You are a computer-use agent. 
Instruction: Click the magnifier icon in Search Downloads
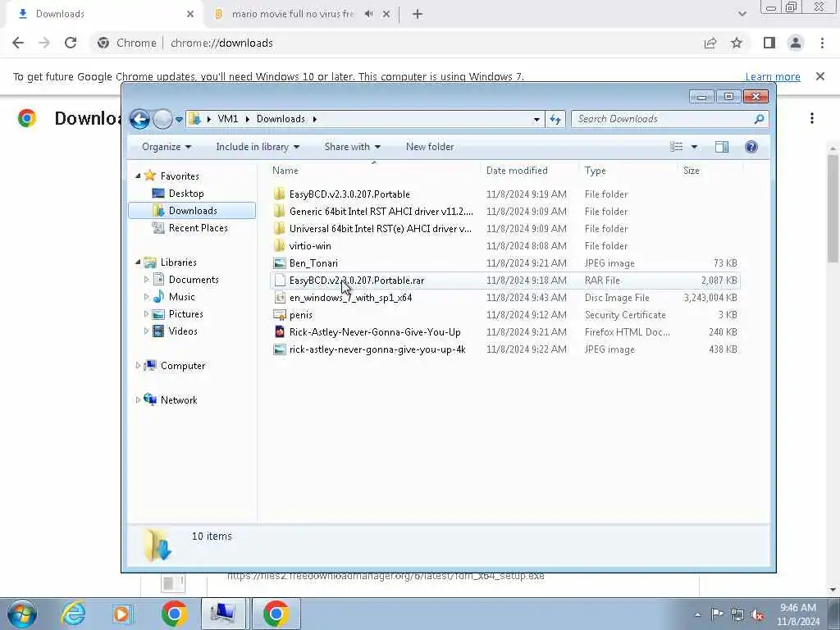click(x=759, y=119)
